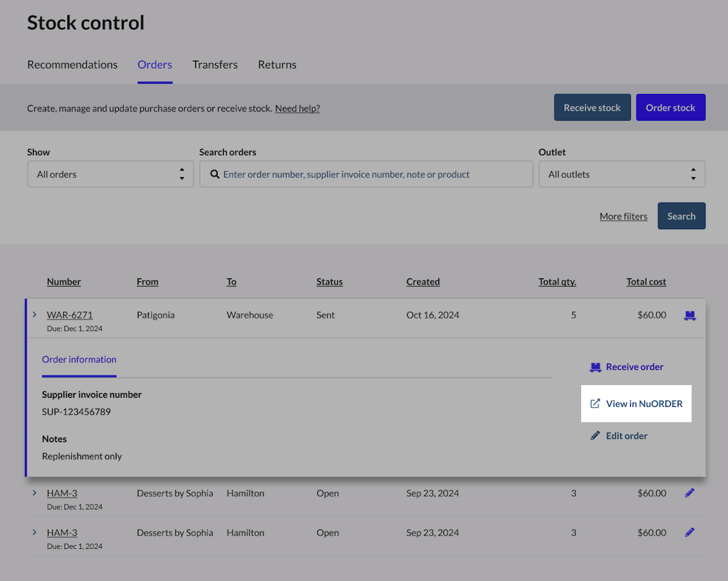Sort by Number column header
The image size is (728, 581).
(64, 282)
